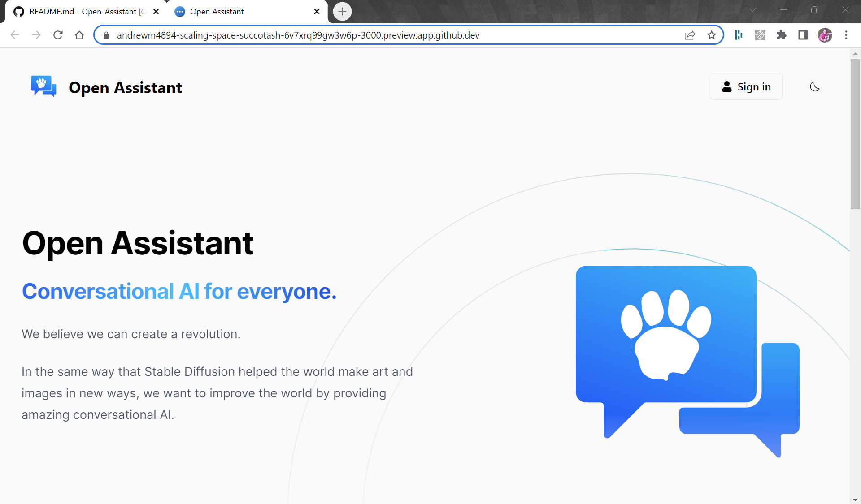
Task: Click the Open Assistant paw logo in the header
Action: tap(43, 86)
